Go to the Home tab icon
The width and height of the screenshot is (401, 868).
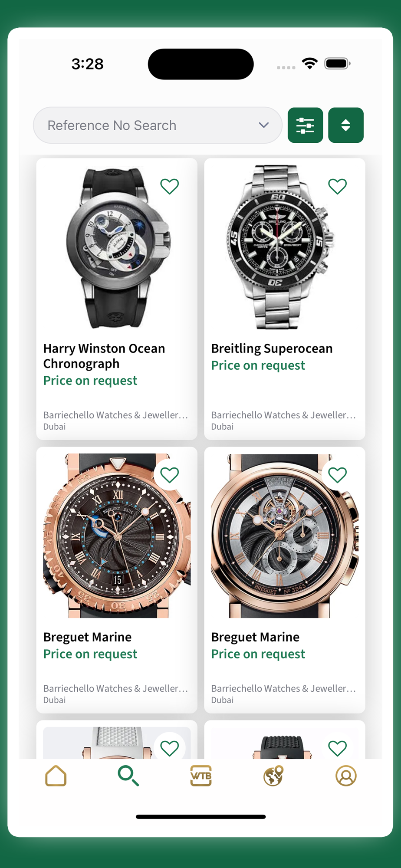click(56, 776)
